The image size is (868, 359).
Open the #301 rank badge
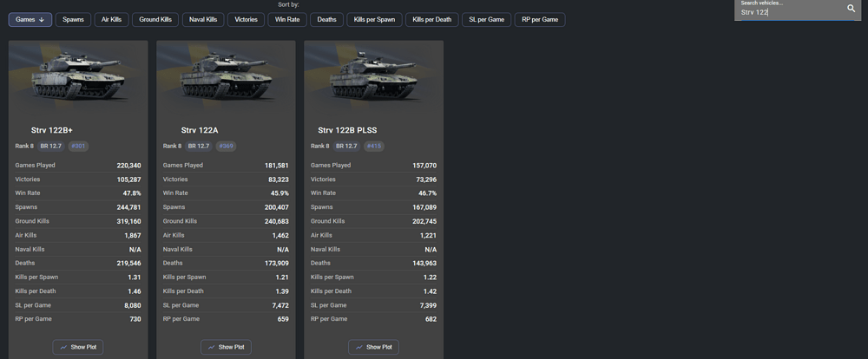point(79,147)
